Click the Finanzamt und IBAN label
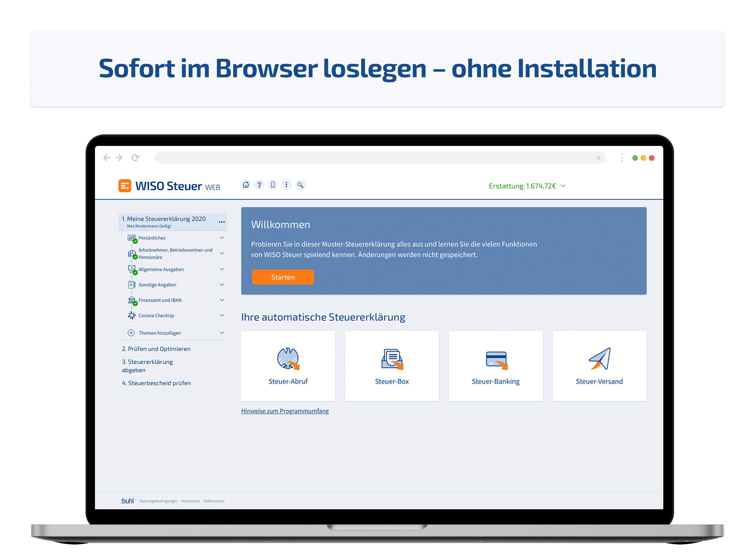 [x=160, y=300]
